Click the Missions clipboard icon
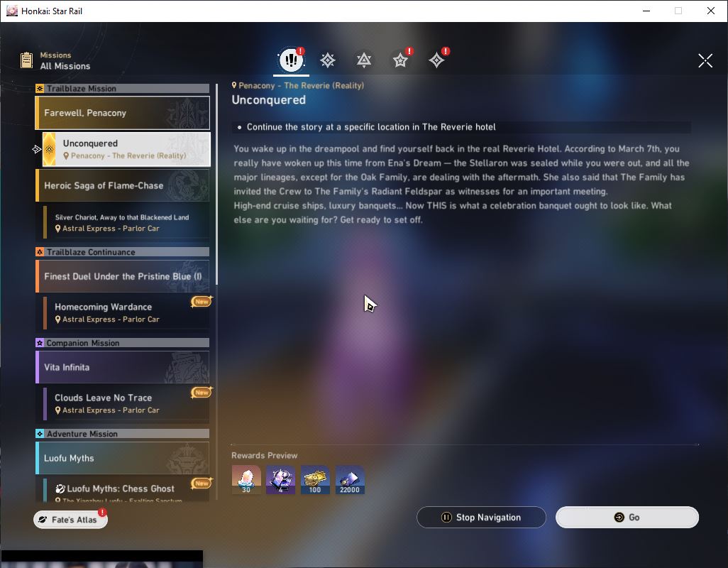Viewport: 728px width, 568px height. 26,60
